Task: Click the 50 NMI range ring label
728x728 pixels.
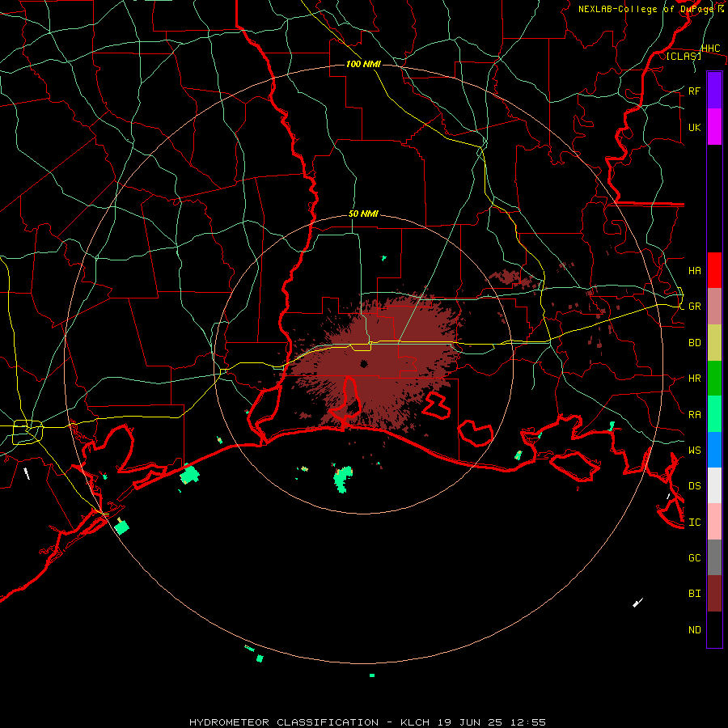Action: click(x=363, y=214)
